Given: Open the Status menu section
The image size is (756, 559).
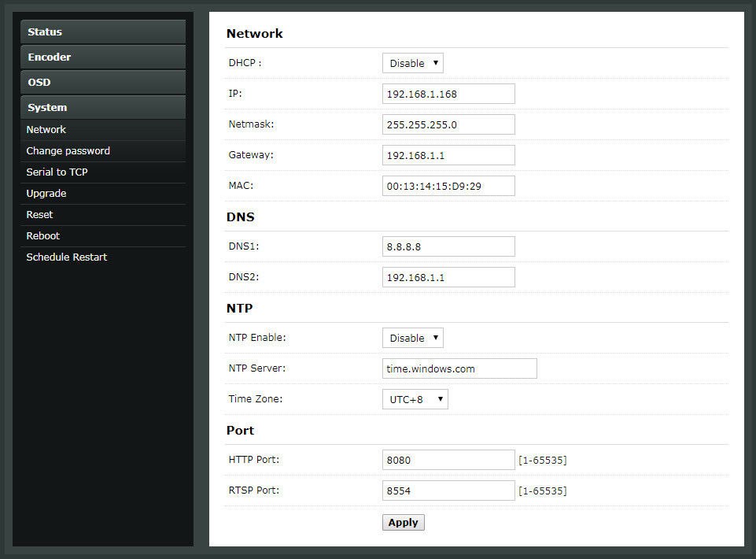Looking at the screenshot, I should 103,31.
